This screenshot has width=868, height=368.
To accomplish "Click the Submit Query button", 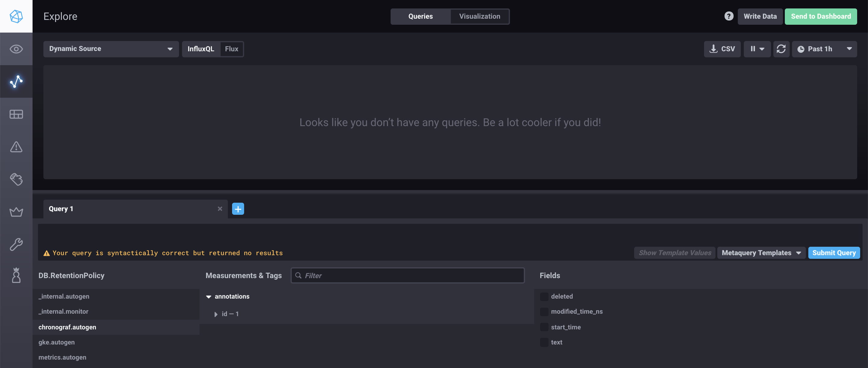I will click(834, 253).
